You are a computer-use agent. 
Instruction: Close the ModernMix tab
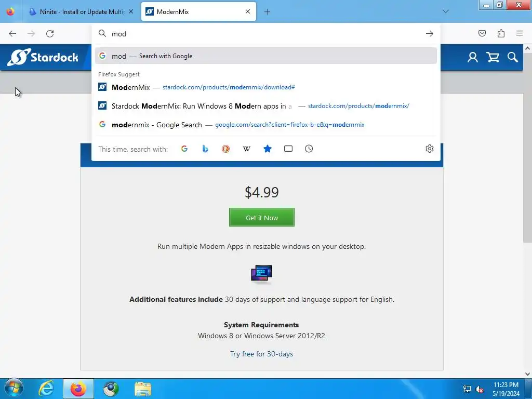[x=248, y=11]
